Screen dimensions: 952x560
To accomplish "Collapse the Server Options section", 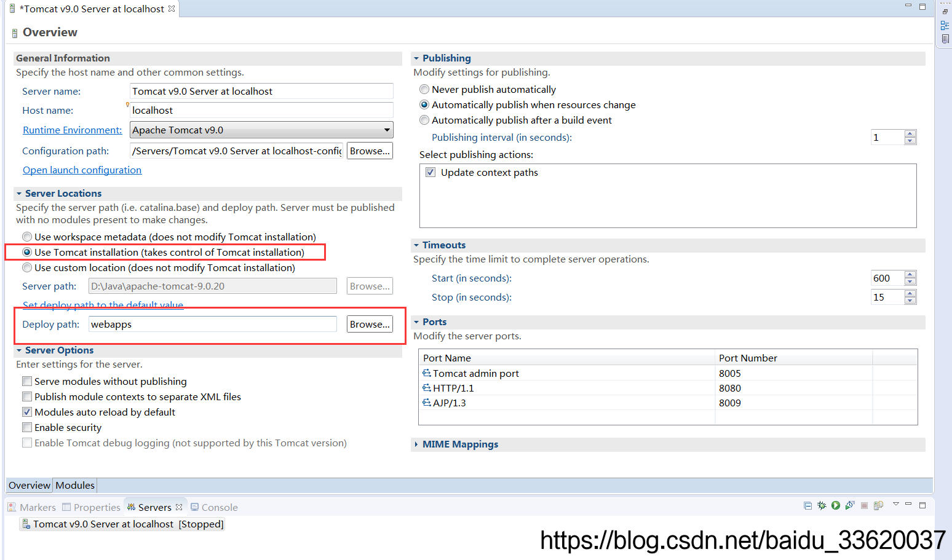I will (19, 350).
